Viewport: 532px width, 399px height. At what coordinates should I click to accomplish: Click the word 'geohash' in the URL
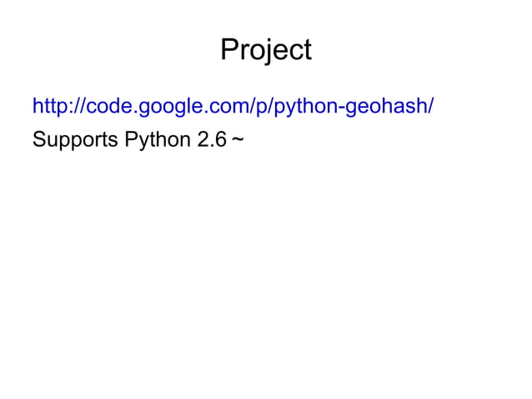coord(387,107)
